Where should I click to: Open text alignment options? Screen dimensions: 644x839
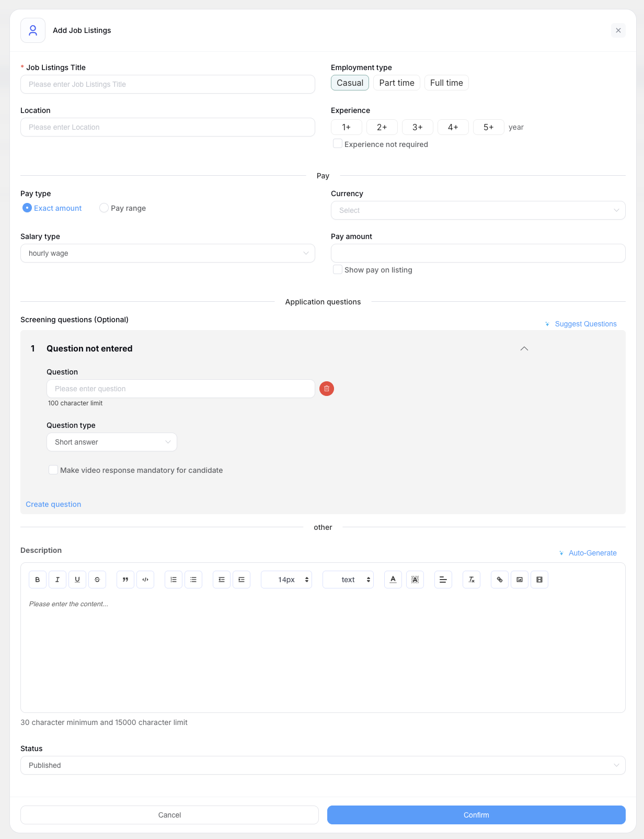[x=443, y=580]
